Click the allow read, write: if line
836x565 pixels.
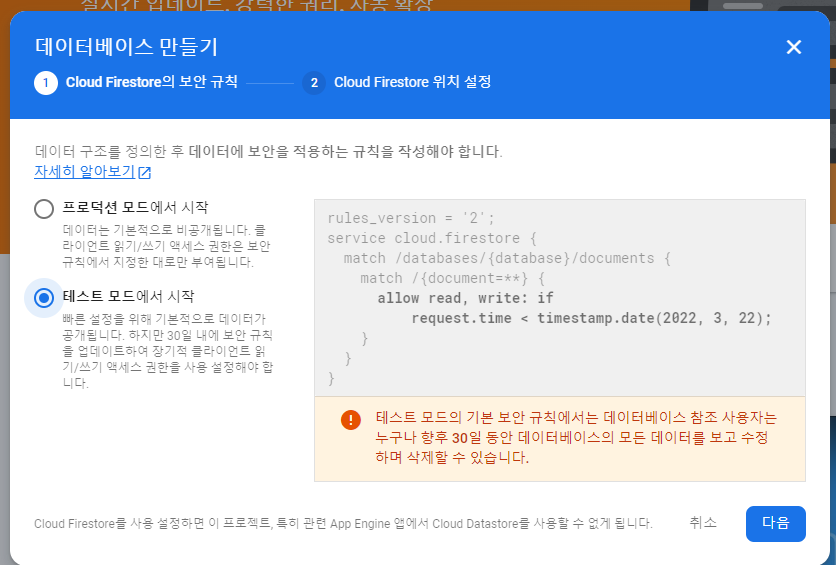[465, 298]
